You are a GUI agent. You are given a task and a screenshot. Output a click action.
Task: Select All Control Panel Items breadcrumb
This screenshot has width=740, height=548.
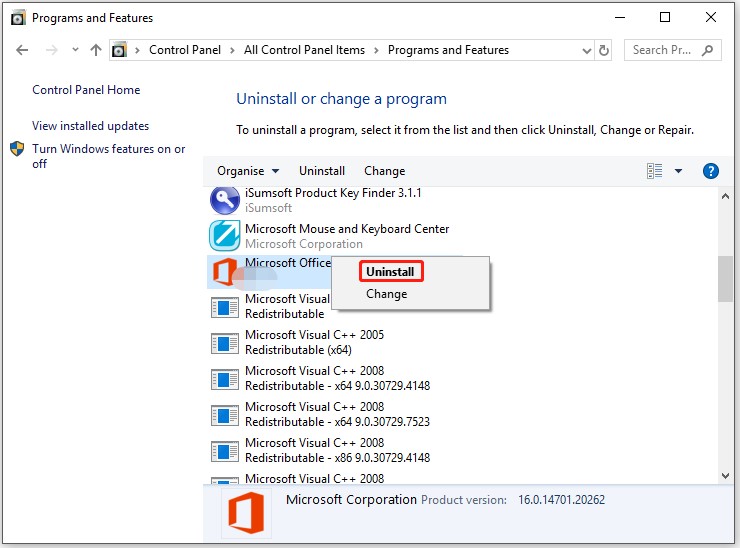[304, 50]
